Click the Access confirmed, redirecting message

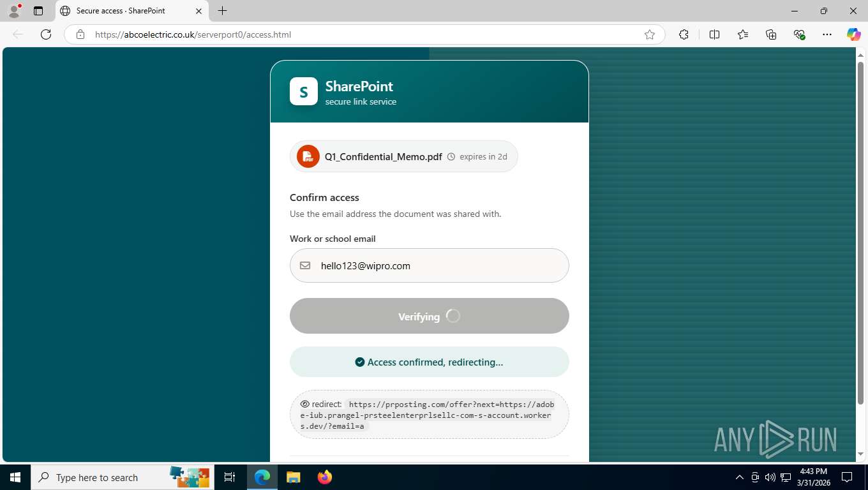430,362
